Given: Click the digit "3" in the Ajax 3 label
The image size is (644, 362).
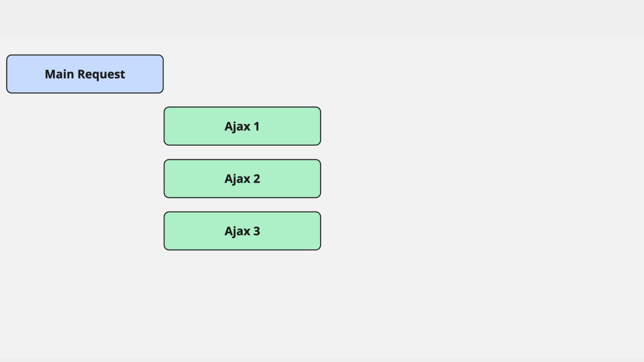Looking at the screenshot, I should coord(256,231).
